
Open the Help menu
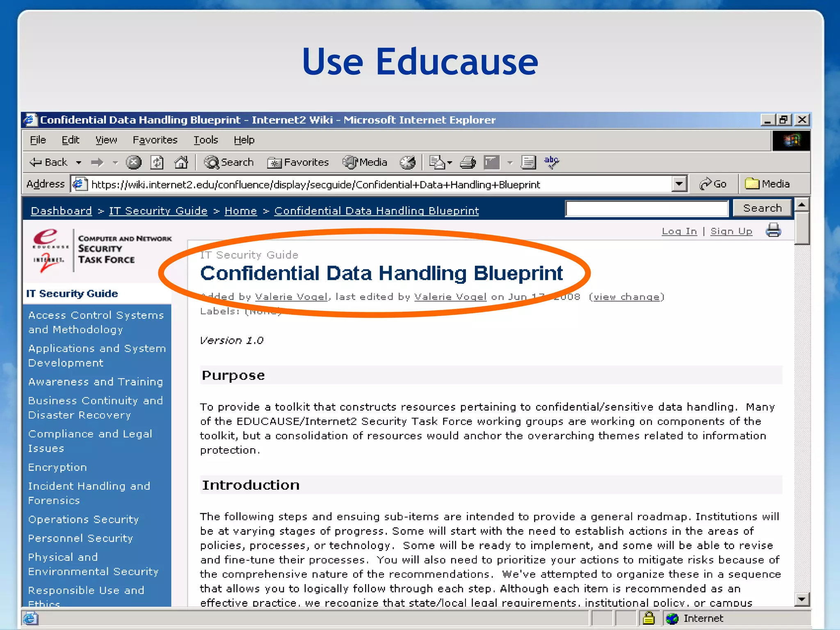(244, 140)
